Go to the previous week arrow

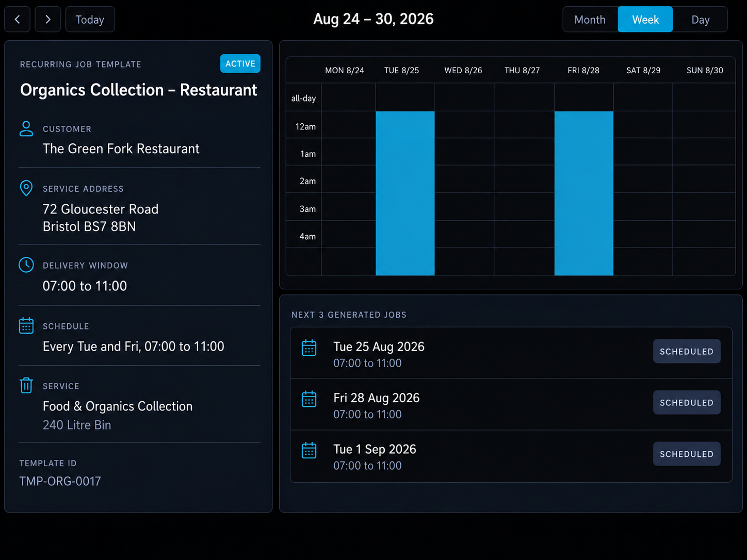(18, 20)
